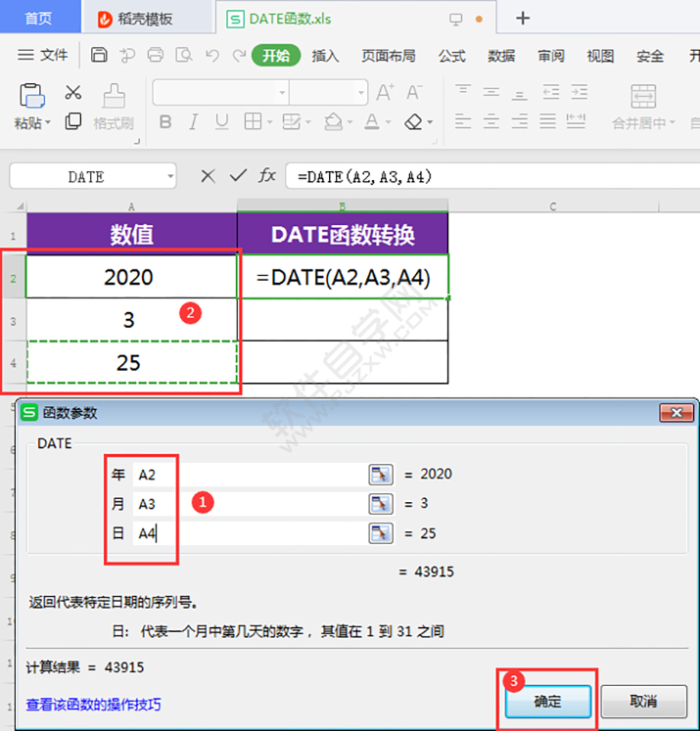Toggle Italic formatting
700x731 pixels.
pos(194,122)
